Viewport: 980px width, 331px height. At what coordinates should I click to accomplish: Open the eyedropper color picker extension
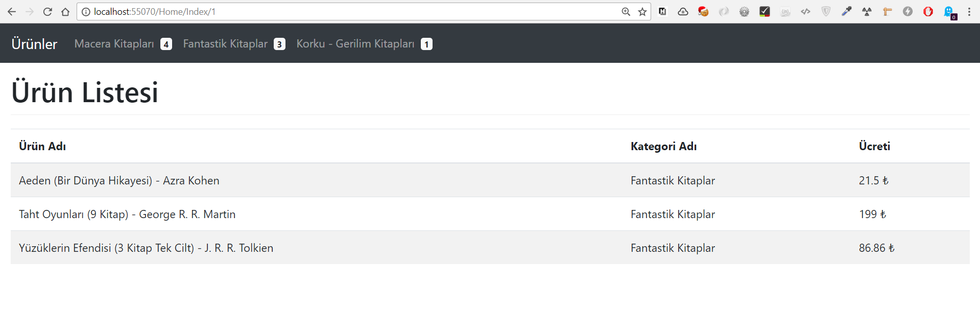(x=847, y=11)
